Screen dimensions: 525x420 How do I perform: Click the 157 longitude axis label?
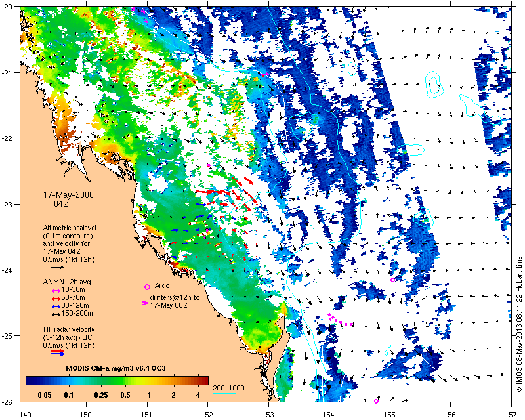(511, 414)
